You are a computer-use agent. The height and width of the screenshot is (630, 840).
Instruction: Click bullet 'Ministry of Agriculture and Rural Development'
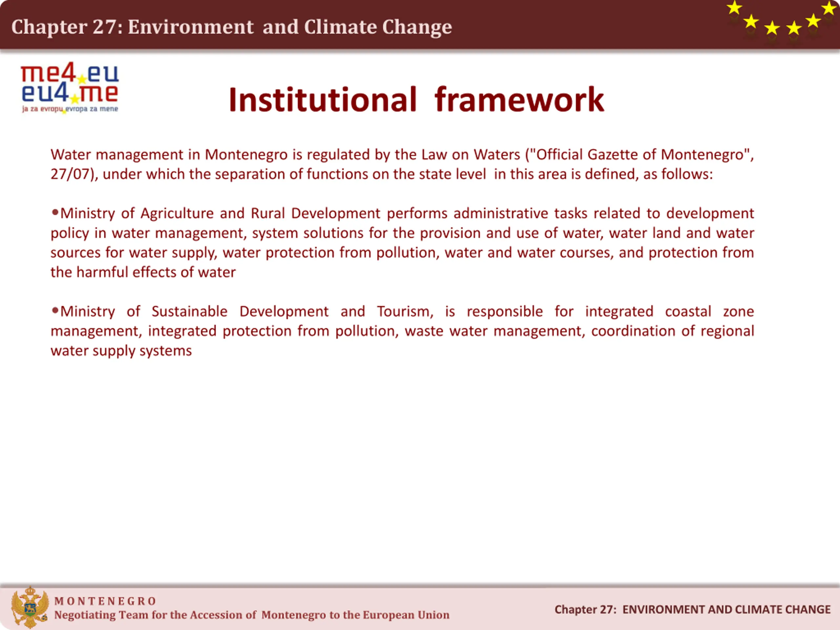coord(402,243)
